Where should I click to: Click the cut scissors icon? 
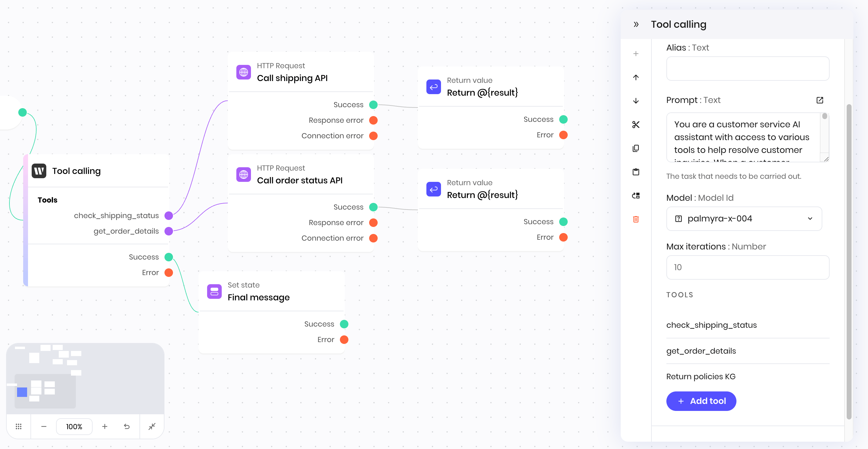636,125
